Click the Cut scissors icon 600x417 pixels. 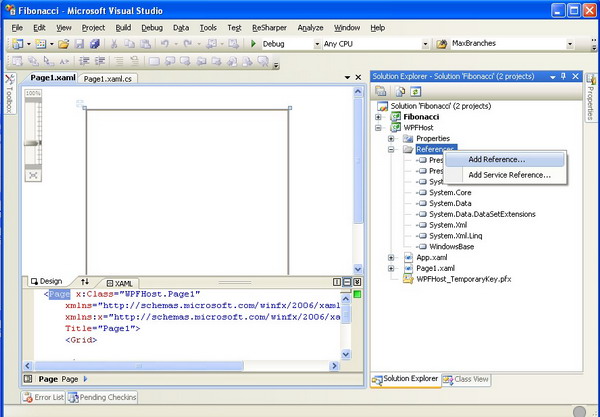coord(114,44)
